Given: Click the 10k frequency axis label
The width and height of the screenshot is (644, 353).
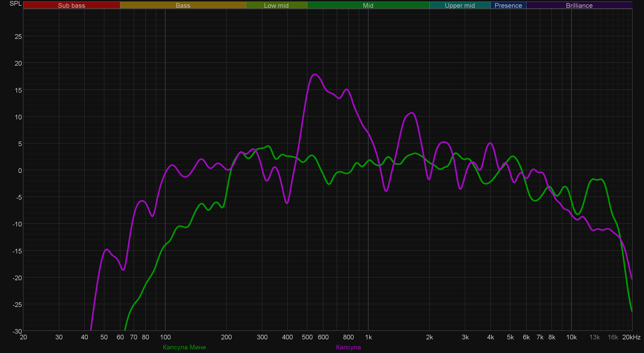Looking at the screenshot, I should coord(571,337).
